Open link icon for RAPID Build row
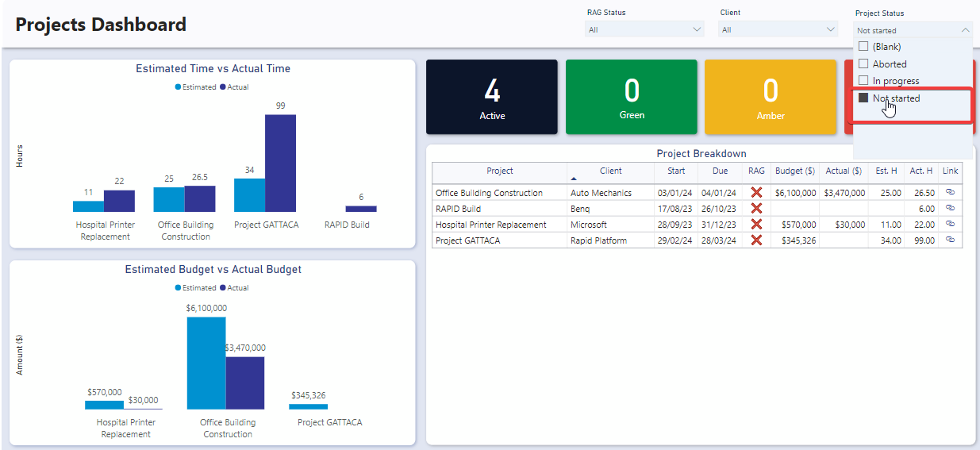Image resolution: width=980 pixels, height=450 pixels. pos(950,208)
